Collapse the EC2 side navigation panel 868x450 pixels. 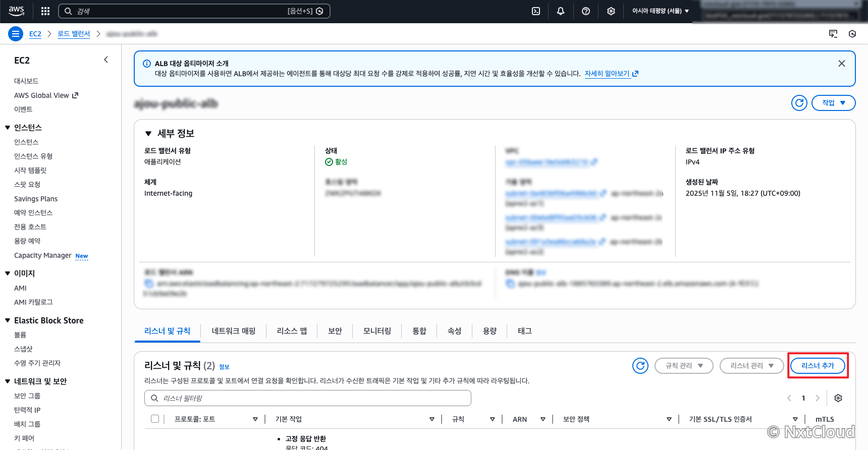coord(106,60)
